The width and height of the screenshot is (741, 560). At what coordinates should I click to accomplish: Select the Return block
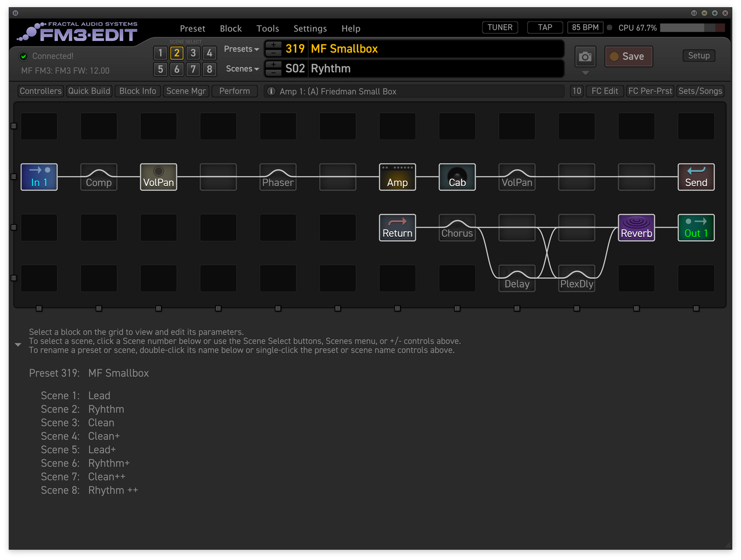tap(397, 227)
